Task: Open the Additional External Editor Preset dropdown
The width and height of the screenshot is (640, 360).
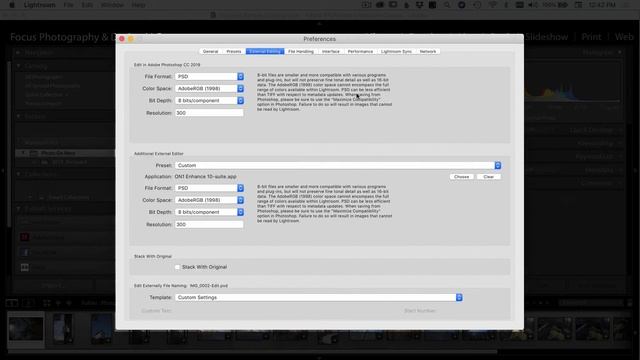Action: [x=338, y=165]
